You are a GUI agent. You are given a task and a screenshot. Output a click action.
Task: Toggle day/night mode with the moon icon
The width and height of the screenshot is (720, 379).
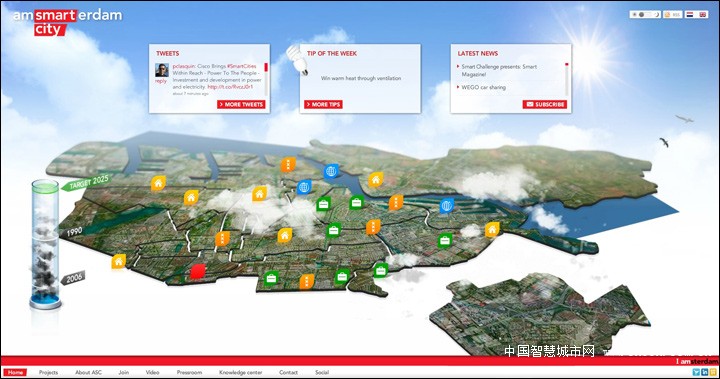(x=657, y=15)
